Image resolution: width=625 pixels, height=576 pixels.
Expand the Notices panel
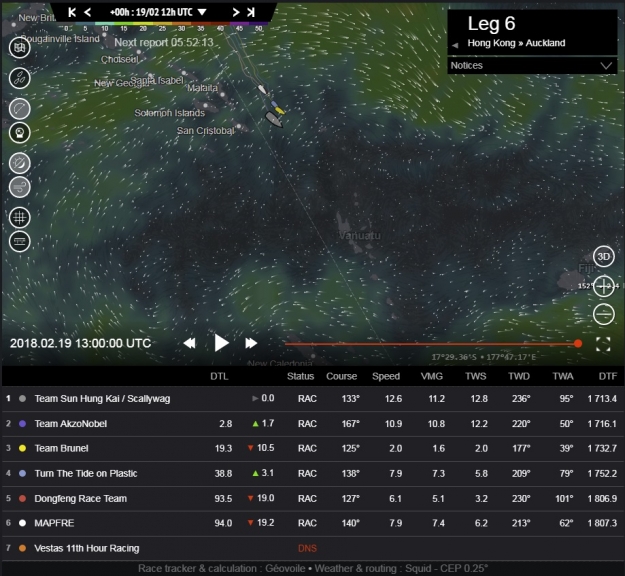(x=532, y=65)
